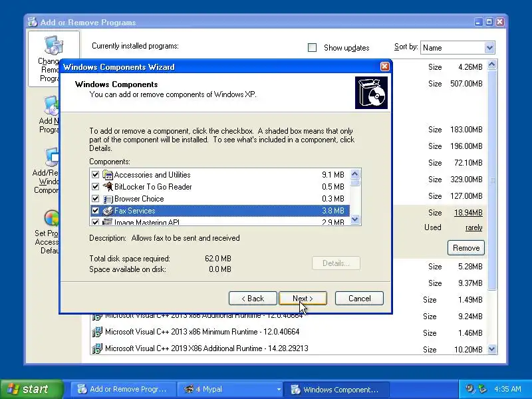Click the rarely used link
Viewport: 532px width, 399px height.
(x=473, y=227)
